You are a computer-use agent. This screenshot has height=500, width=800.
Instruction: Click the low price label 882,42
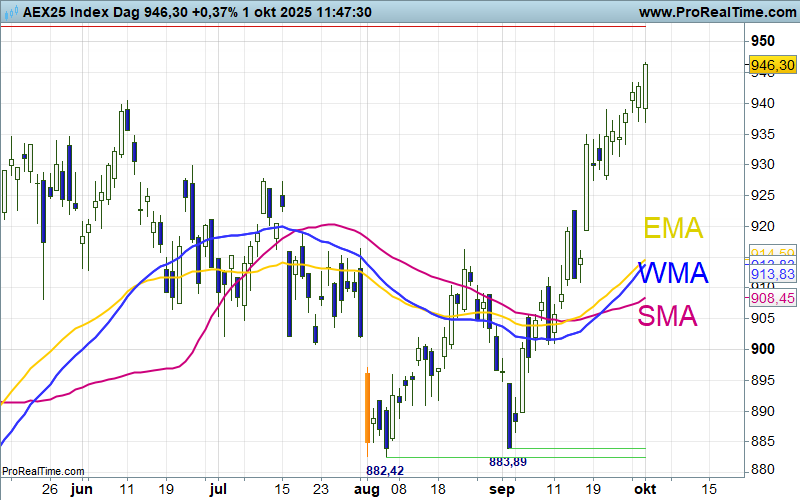[x=385, y=470]
